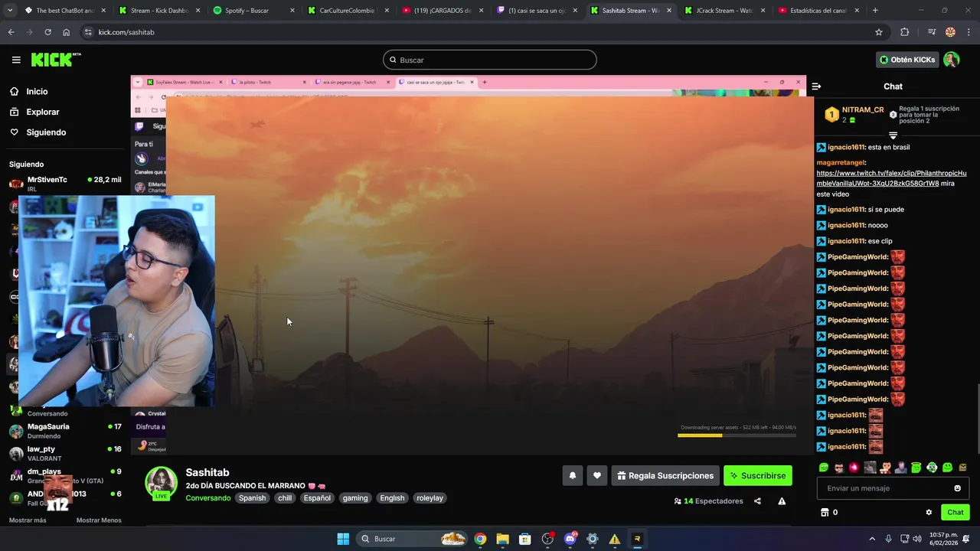Screen dimensions: 980x551
Task: Share the stream via share icon
Action: click(x=757, y=501)
